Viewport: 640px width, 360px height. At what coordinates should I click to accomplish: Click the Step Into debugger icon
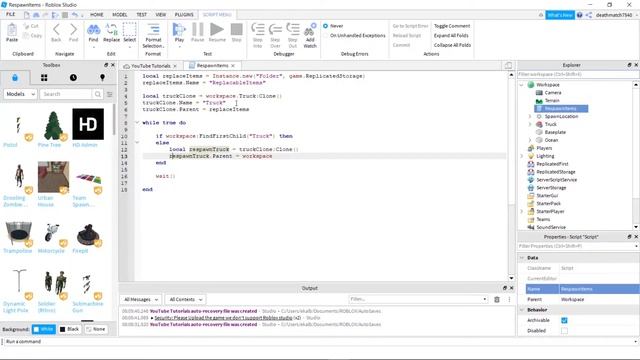(258, 29)
